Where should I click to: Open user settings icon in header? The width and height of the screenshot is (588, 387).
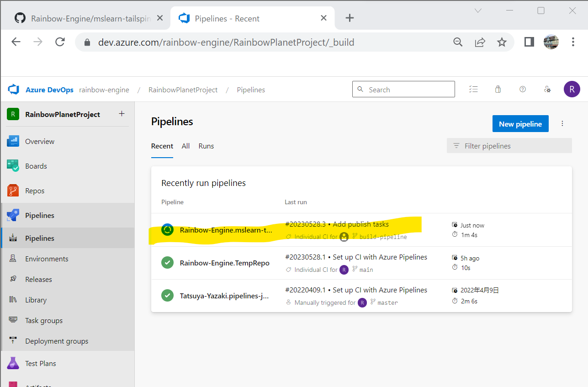pyautogui.click(x=547, y=90)
